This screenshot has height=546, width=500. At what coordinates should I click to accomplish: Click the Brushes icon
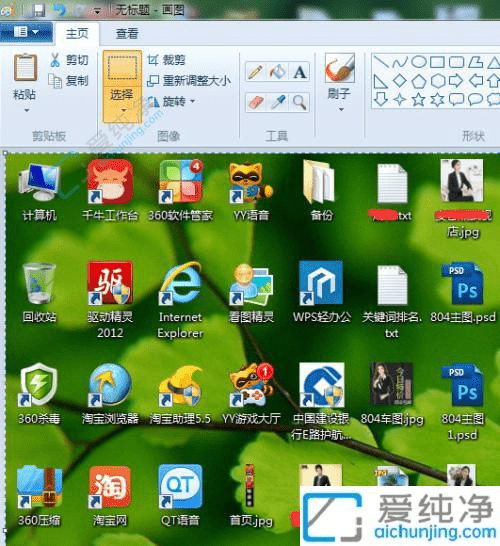click(339, 68)
